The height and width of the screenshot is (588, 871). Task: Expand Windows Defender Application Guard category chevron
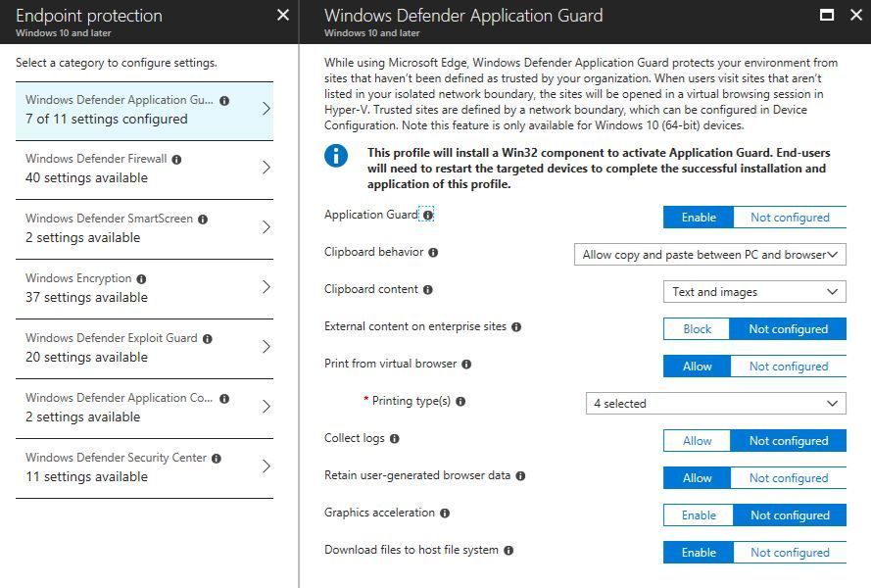(x=266, y=109)
